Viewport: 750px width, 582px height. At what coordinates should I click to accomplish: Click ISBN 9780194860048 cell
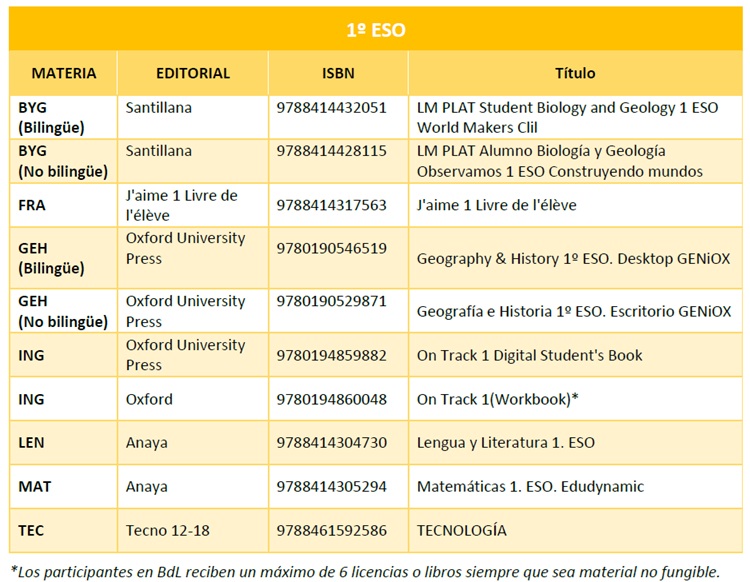tap(338, 399)
